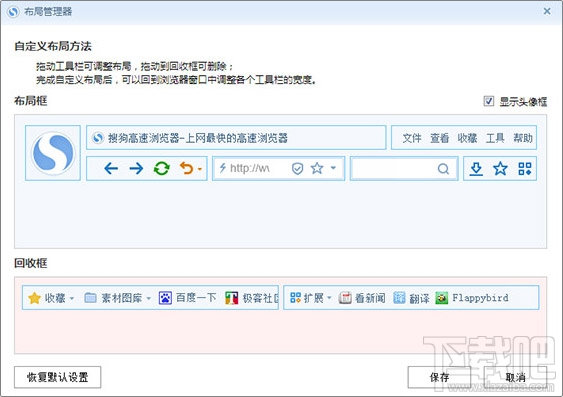The image size is (563, 397).
Task: Click the magnifier search icon
Action: click(x=443, y=168)
